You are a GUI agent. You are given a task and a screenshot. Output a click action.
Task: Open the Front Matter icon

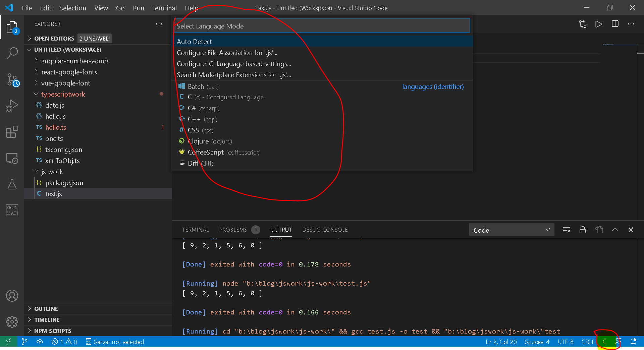(x=12, y=210)
